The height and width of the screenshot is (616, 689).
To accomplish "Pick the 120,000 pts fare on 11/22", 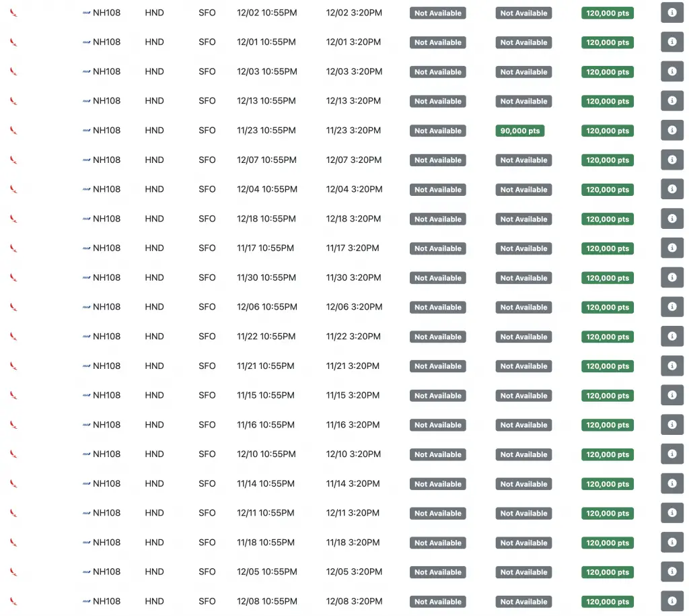I will [608, 337].
